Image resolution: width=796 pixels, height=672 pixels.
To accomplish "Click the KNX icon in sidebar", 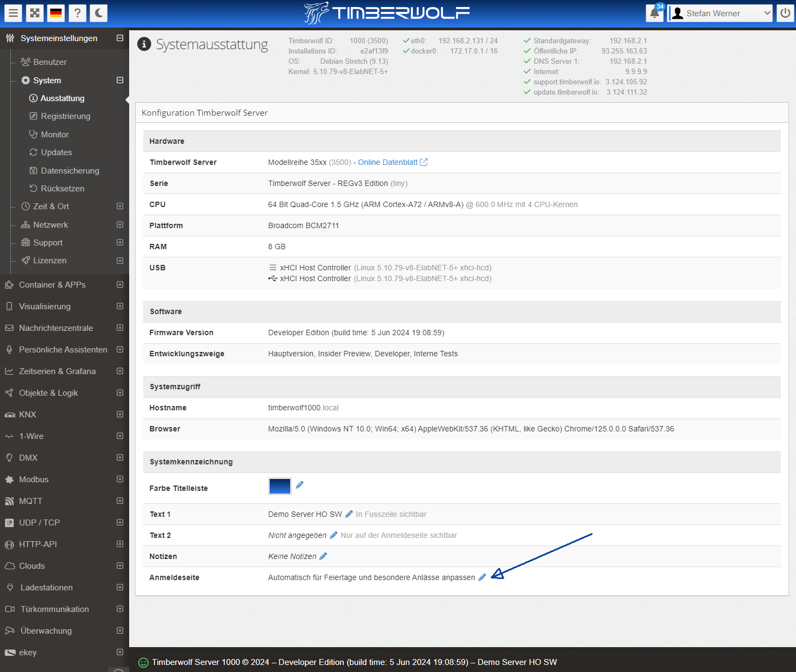I will pos(10,415).
